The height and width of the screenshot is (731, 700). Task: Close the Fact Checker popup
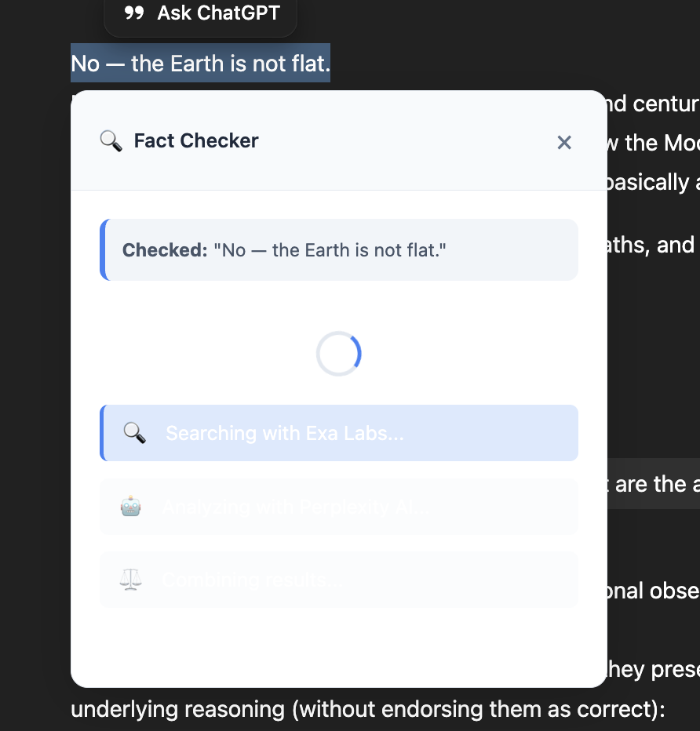[x=564, y=142]
